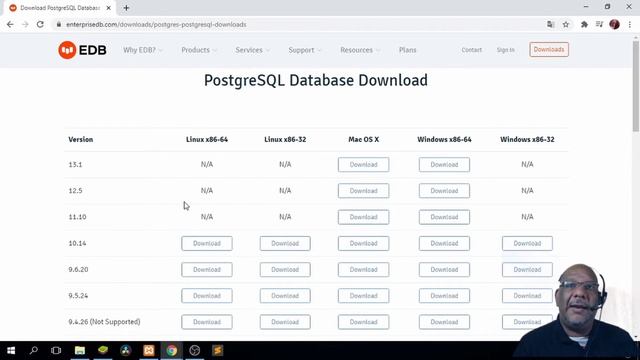Viewport: 640px width, 360px height.
Task: Expand the Resources menu
Action: click(360, 50)
